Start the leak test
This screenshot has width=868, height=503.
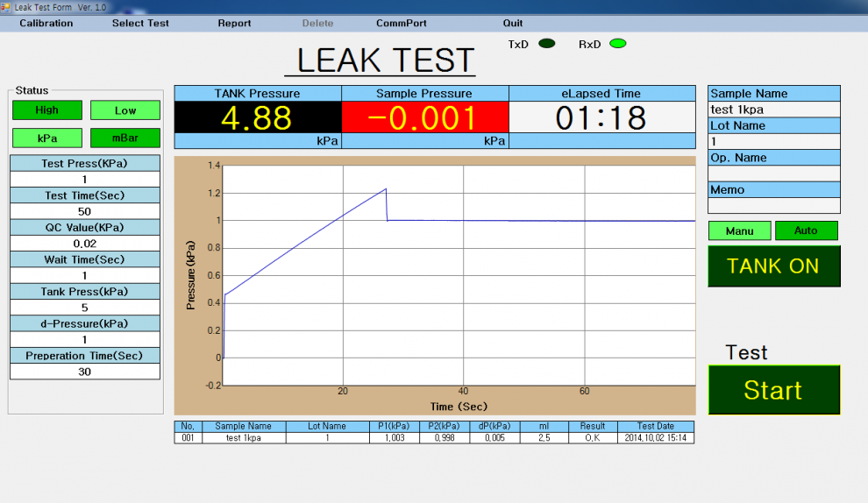(x=774, y=390)
